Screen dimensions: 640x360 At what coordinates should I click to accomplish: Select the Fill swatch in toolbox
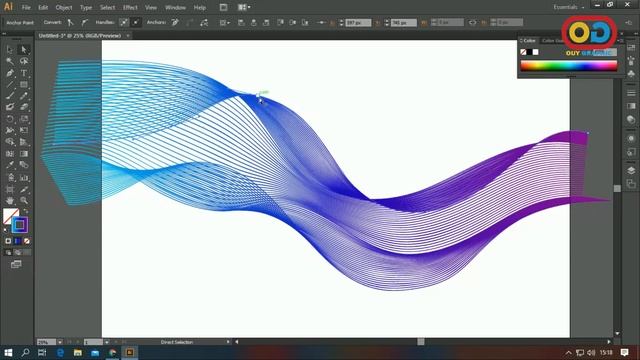tap(11, 216)
